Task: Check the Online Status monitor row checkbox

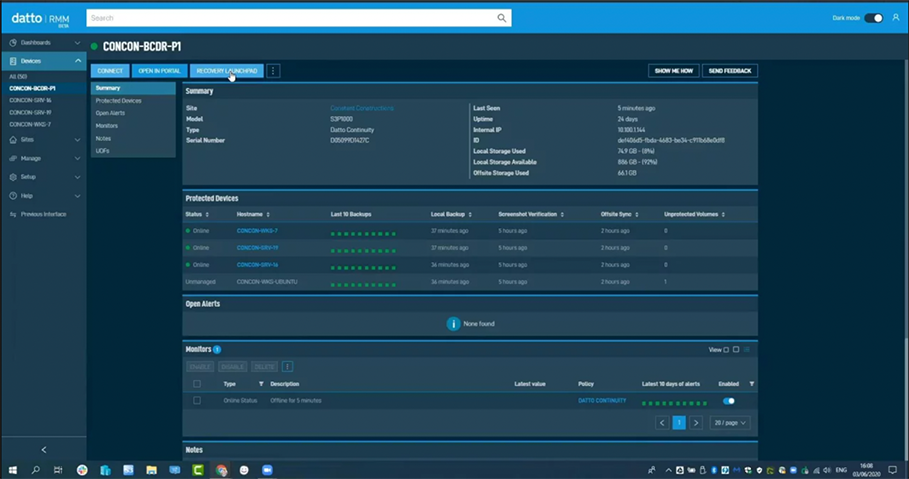Action: 197,401
